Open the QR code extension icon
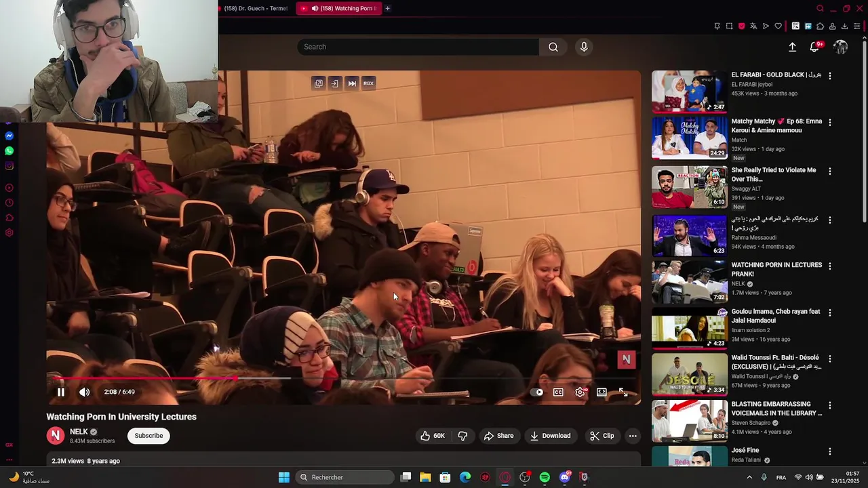Viewport: 868px width, 488px height. pos(795,26)
